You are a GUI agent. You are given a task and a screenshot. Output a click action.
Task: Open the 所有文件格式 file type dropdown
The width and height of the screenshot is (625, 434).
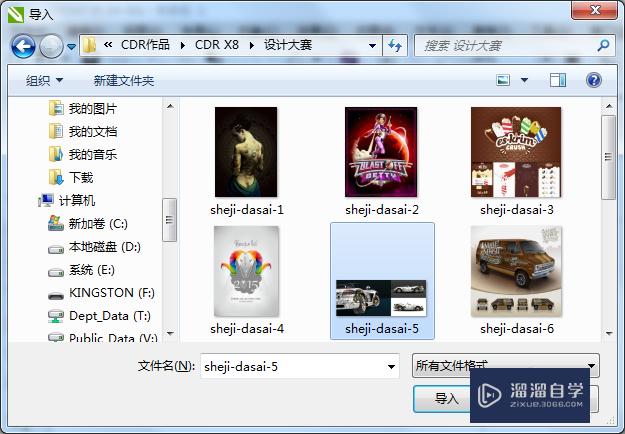[505, 365]
